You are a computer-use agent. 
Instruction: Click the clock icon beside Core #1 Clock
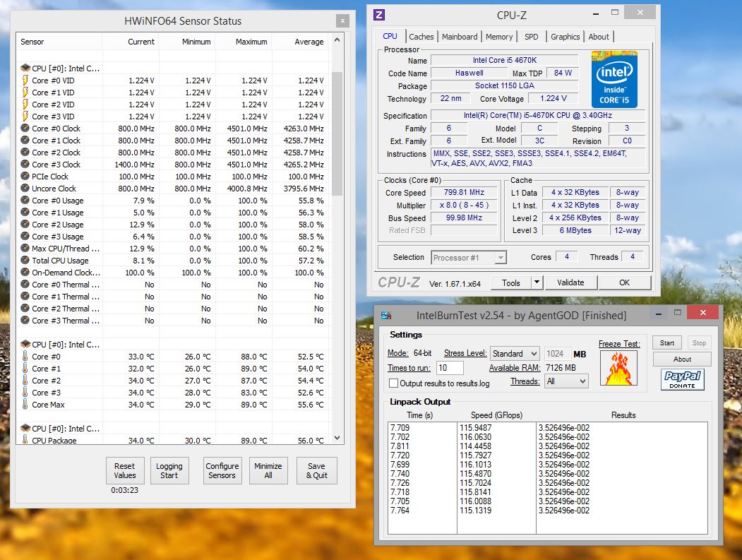[25, 140]
